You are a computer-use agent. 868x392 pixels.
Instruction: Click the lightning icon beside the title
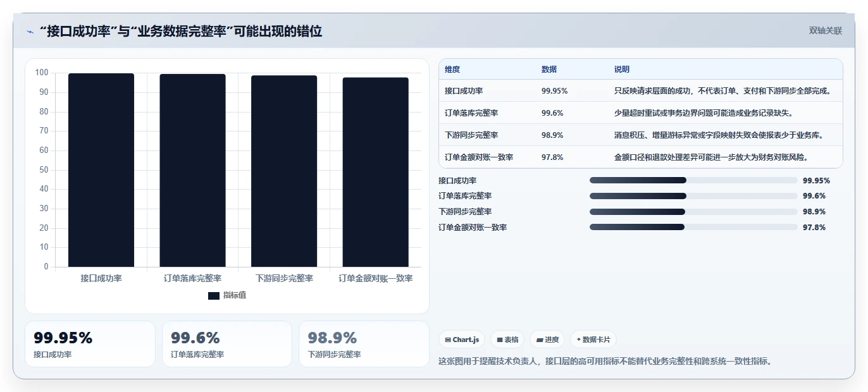(30, 32)
